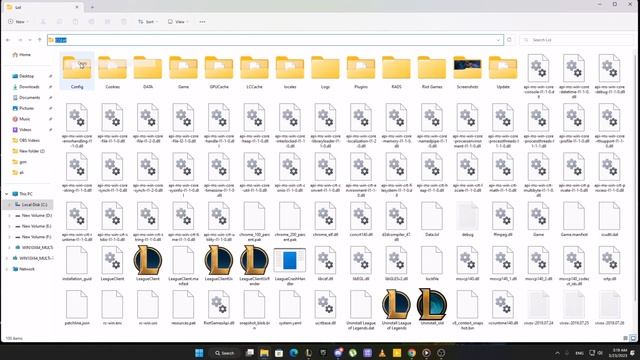Screen dimensions: 640x360
Task: Open the Sort dropdown menu
Action: coord(148,22)
